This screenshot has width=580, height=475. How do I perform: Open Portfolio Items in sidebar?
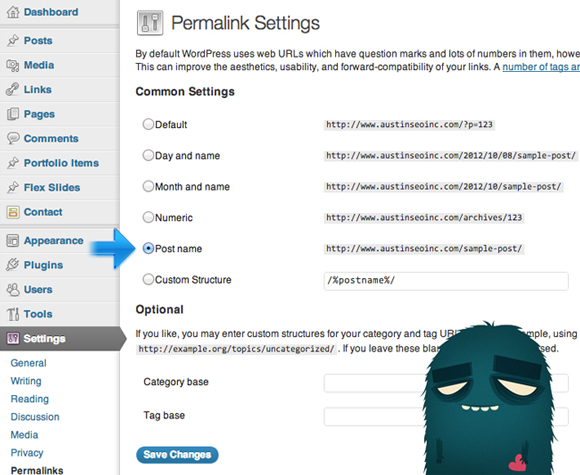(61, 163)
